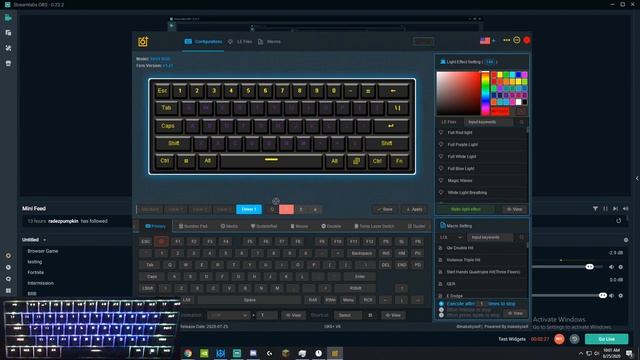Select the stop-on-release macro radio option

coord(441,310)
